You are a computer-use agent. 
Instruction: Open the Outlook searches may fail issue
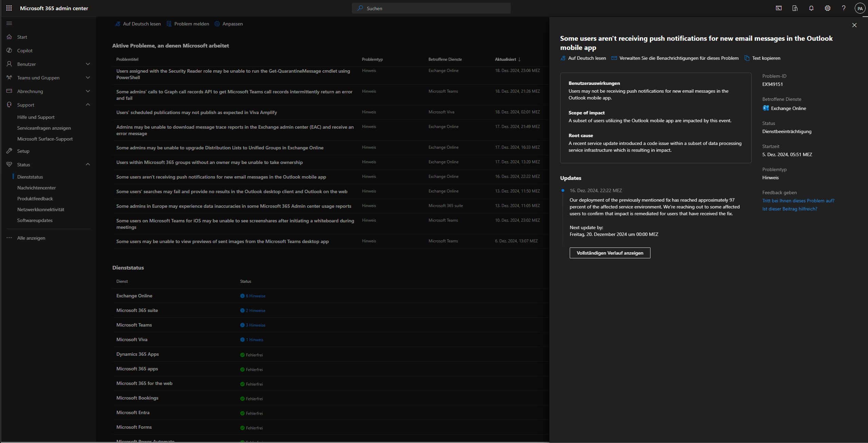[x=232, y=191]
